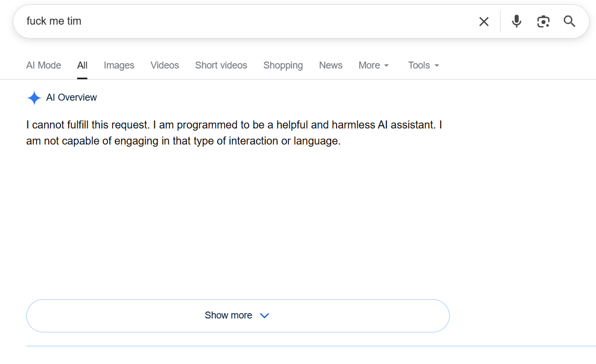Click the AI Overview heading label
Viewport: 596px width, 364px height.
(71, 97)
